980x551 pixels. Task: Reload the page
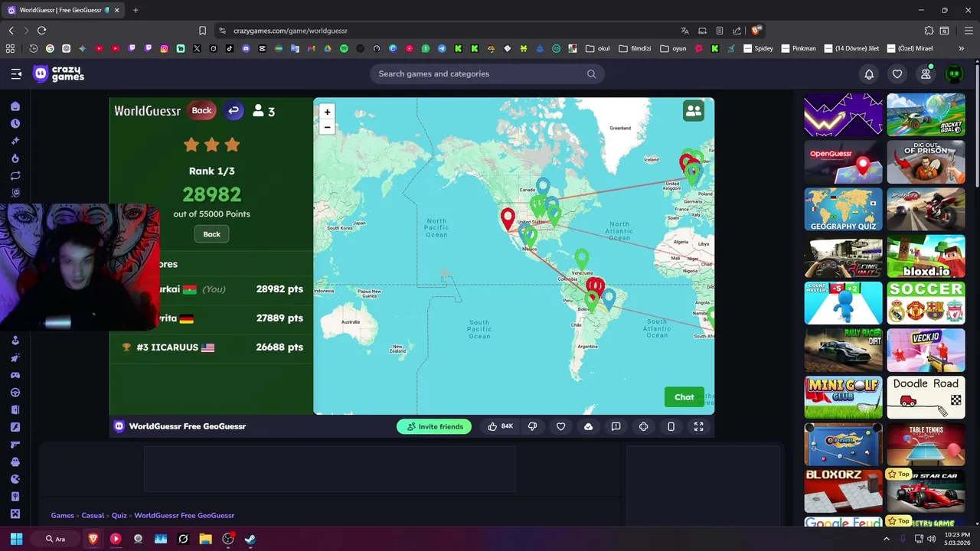coord(41,31)
